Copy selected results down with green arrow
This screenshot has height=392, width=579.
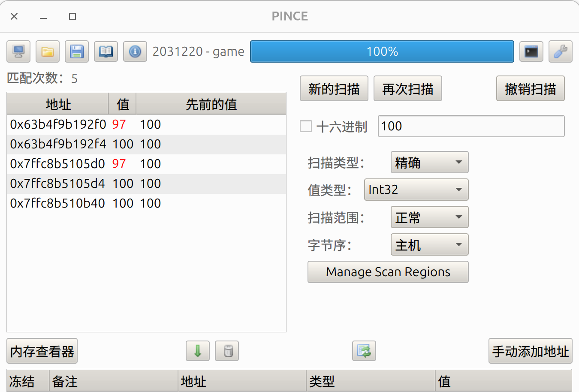tap(198, 351)
